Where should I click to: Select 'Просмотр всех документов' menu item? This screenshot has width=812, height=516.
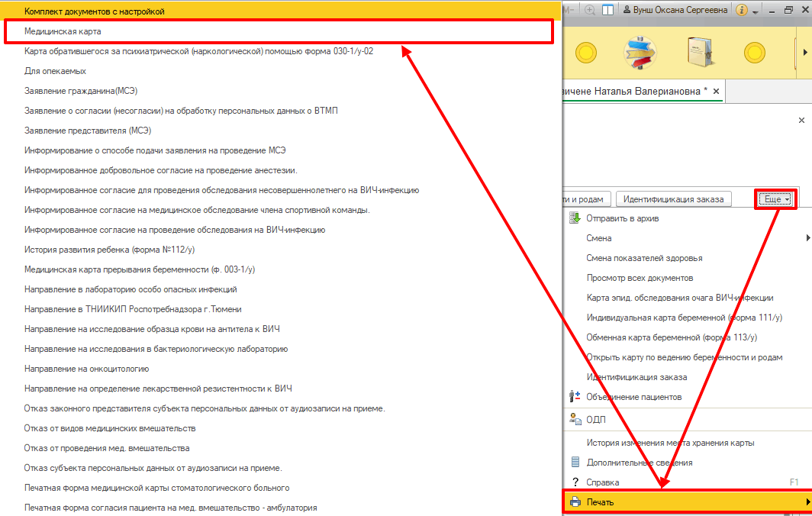pyautogui.click(x=640, y=278)
